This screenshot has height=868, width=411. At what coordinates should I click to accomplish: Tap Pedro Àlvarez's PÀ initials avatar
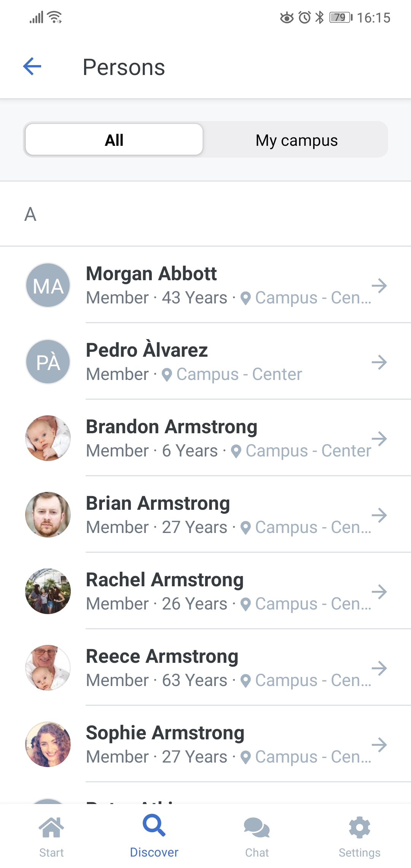(48, 362)
